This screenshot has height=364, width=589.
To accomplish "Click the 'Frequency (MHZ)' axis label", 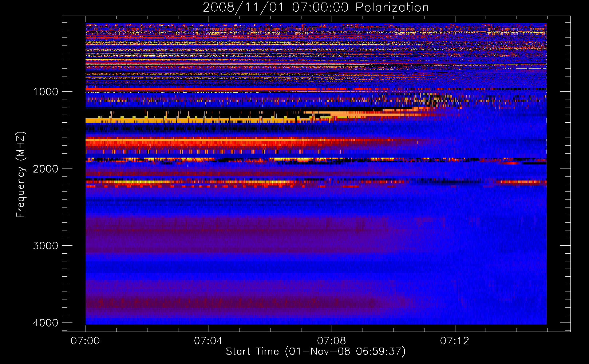I will click(x=21, y=175).
